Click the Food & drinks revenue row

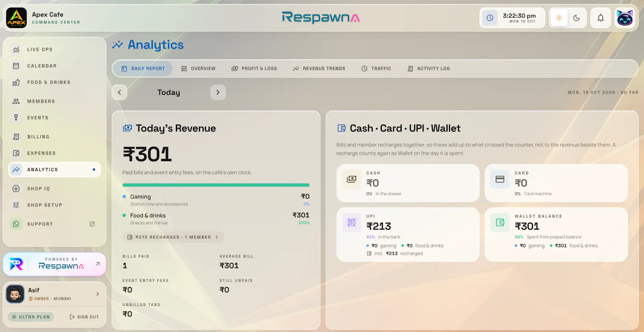click(216, 219)
